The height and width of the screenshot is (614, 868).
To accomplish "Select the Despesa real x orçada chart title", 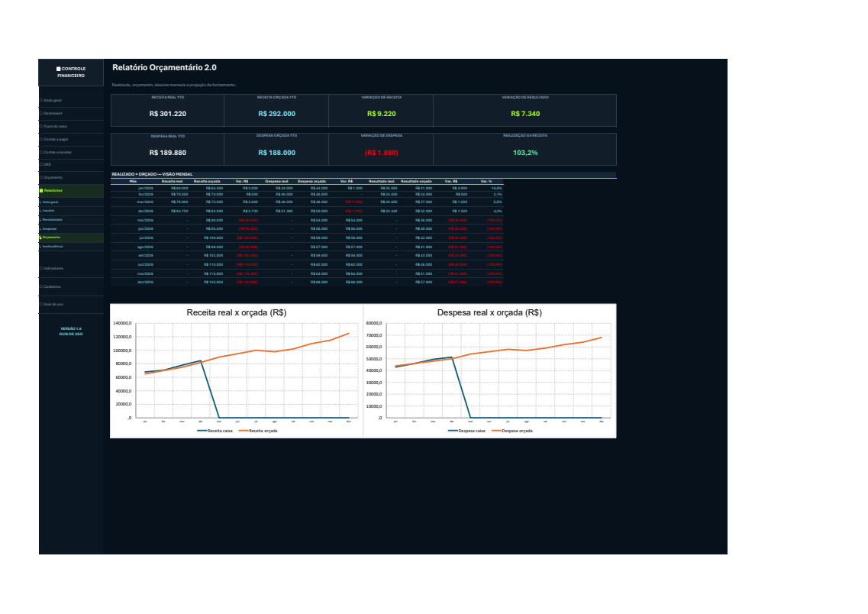I will pyautogui.click(x=489, y=313).
